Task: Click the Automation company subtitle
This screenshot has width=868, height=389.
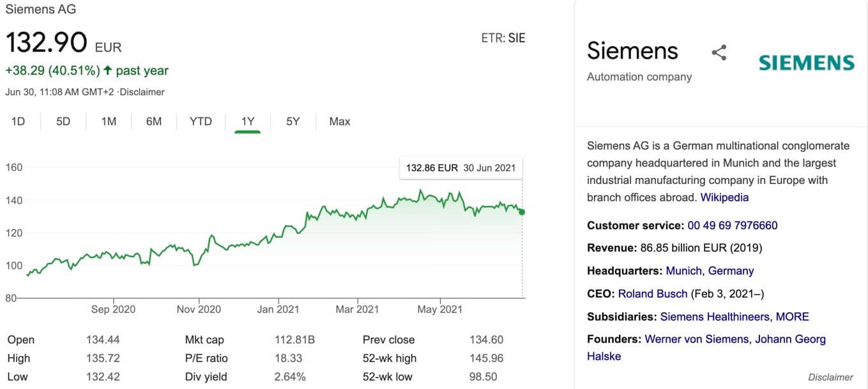Action: pyautogui.click(x=639, y=77)
